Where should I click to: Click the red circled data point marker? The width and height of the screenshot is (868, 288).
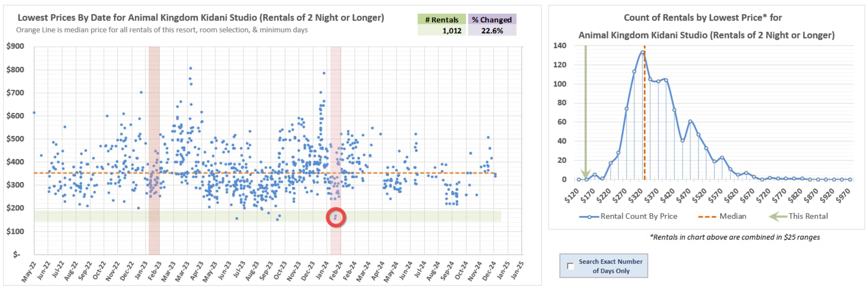click(336, 218)
